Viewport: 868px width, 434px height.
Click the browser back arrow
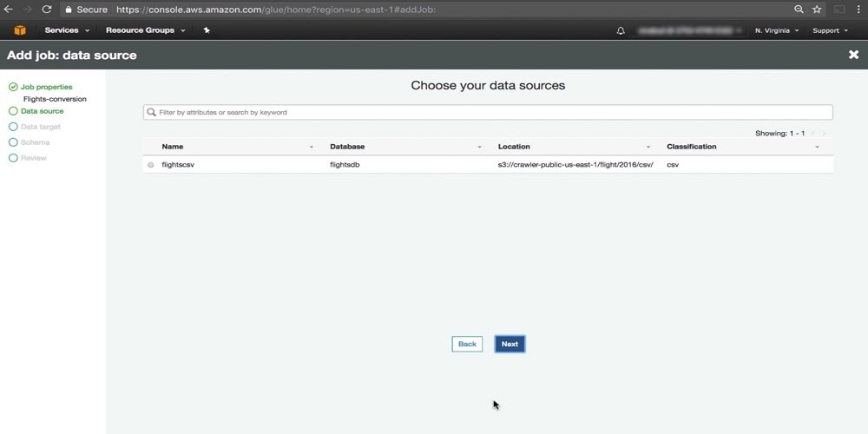pos(9,10)
